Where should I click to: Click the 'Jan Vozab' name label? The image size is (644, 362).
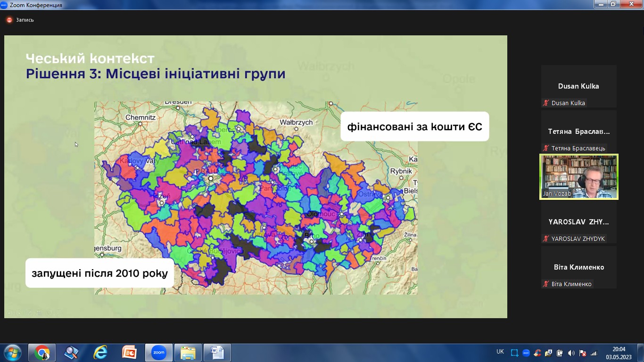557,194
